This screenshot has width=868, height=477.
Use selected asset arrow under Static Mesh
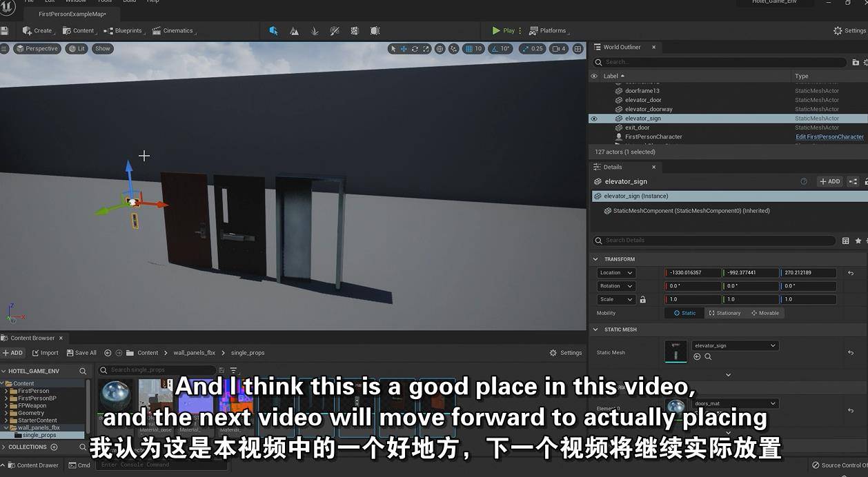point(697,356)
